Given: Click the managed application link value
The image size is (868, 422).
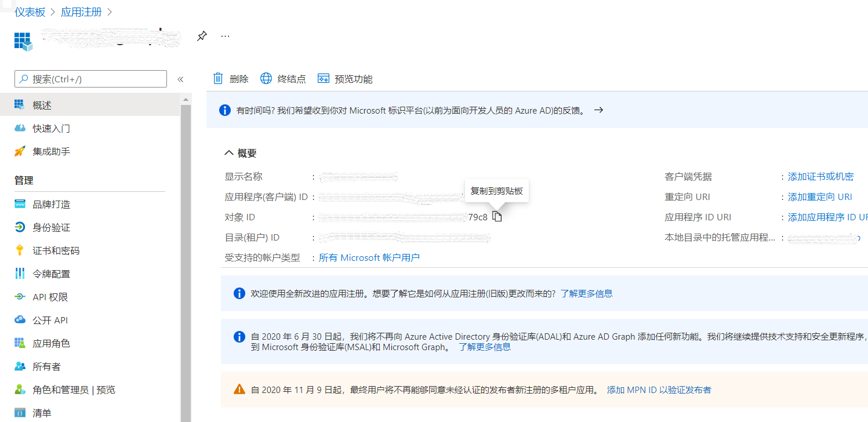Looking at the screenshot, I should [823, 238].
